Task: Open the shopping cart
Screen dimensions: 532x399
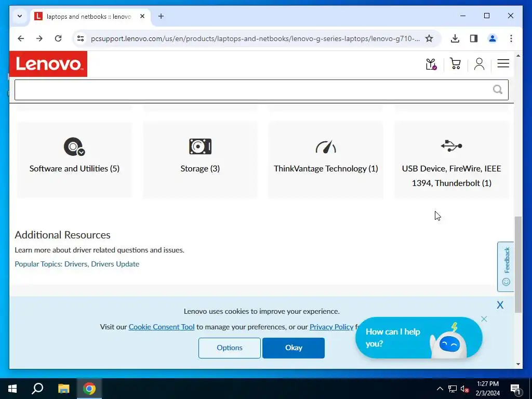Action: 455,63
